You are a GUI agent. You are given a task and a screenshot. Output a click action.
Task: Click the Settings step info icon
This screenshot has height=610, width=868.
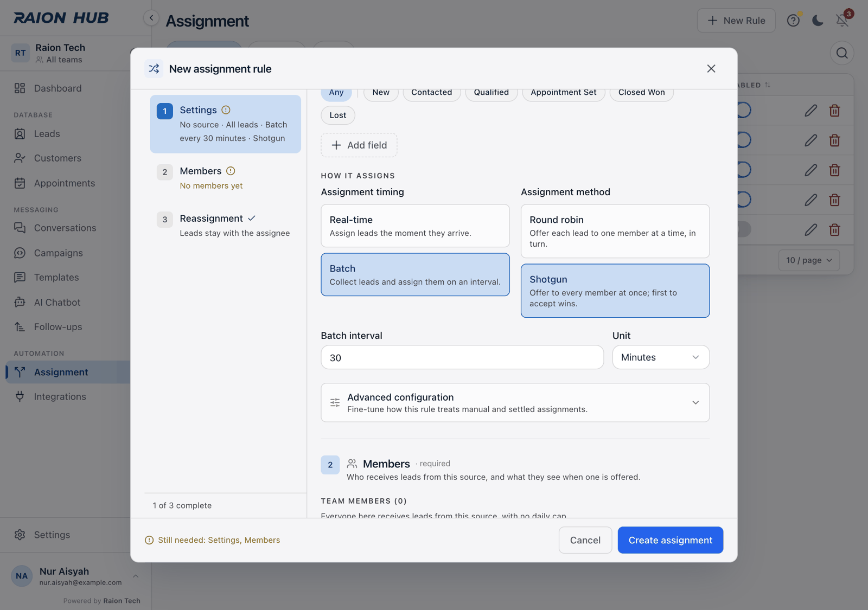226,110
